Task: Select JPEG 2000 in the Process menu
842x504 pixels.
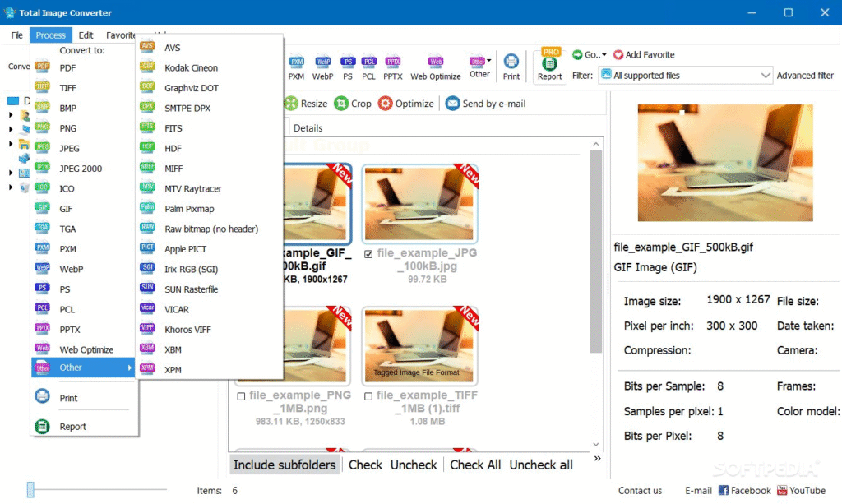Action: [81, 169]
